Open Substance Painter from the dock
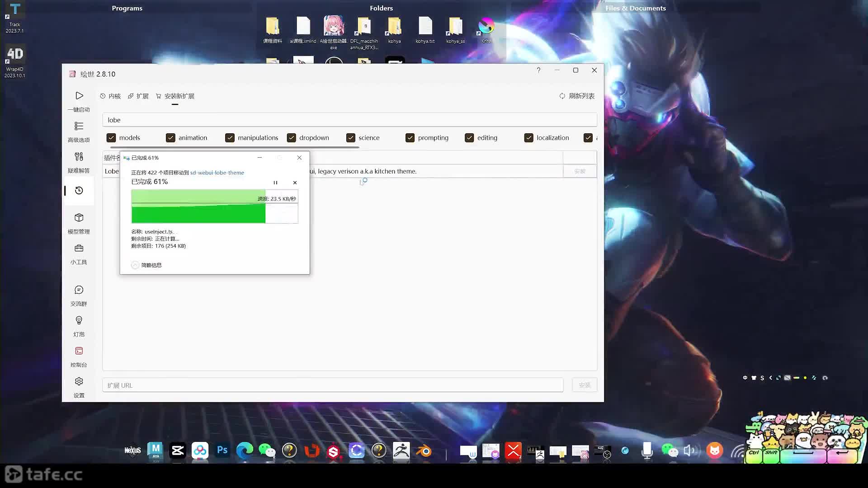 [x=334, y=450]
